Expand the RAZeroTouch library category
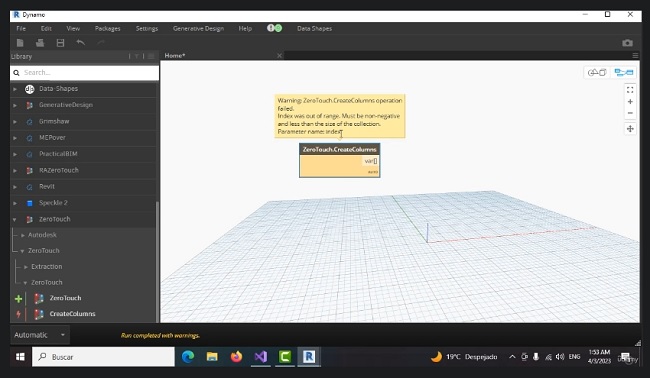This screenshot has height=378, width=650. 15,170
